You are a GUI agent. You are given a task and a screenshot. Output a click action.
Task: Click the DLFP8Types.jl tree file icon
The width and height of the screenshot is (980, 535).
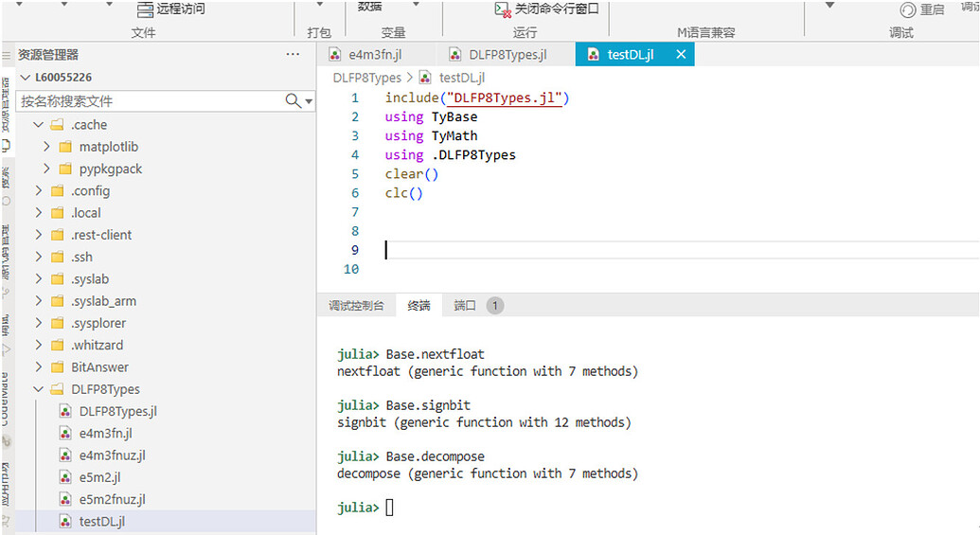(65, 411)
